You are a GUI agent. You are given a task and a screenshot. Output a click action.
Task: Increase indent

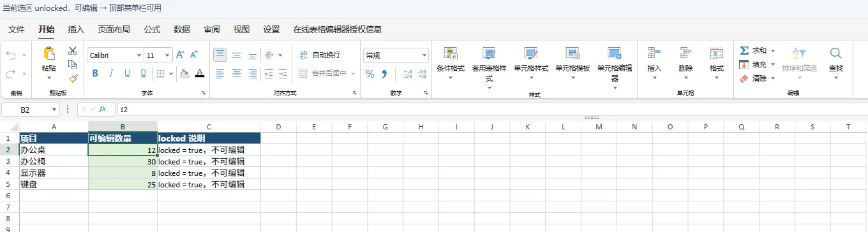(x=283, y=73)
